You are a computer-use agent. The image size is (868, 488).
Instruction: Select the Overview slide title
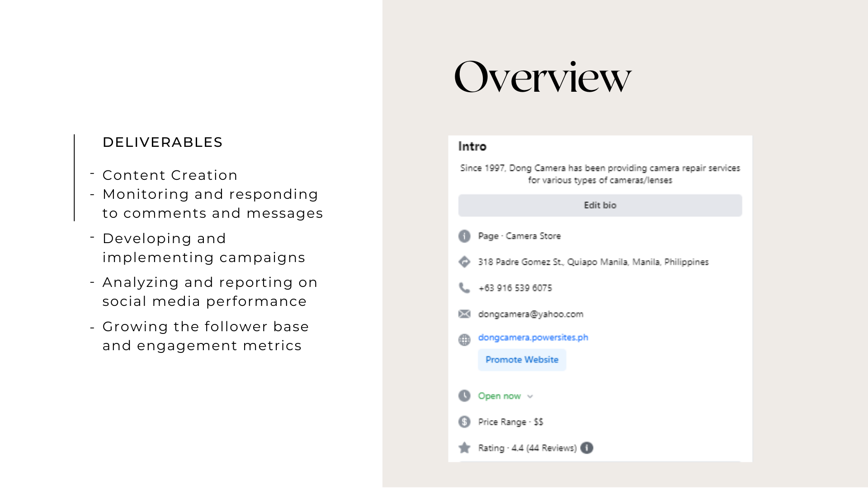[542, 77]
